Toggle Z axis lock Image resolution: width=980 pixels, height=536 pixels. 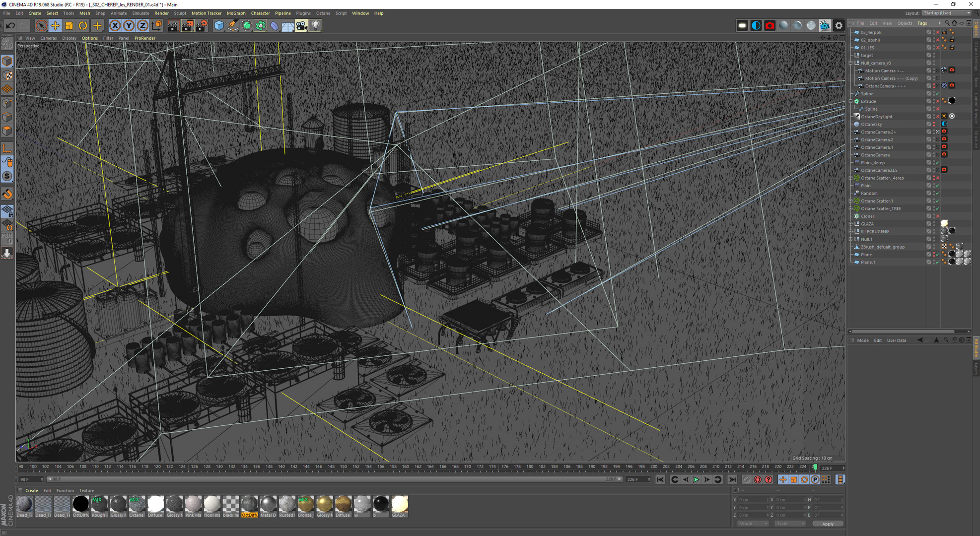[142, 25]
